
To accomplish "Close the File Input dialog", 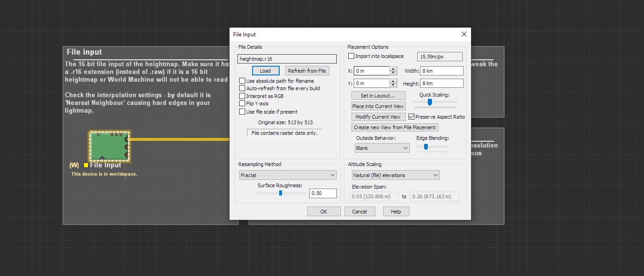I will (x=464, y=34).
